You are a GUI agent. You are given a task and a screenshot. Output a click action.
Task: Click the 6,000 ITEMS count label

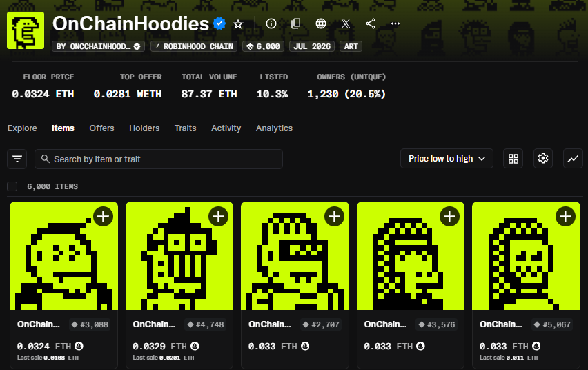coord(52,186)
